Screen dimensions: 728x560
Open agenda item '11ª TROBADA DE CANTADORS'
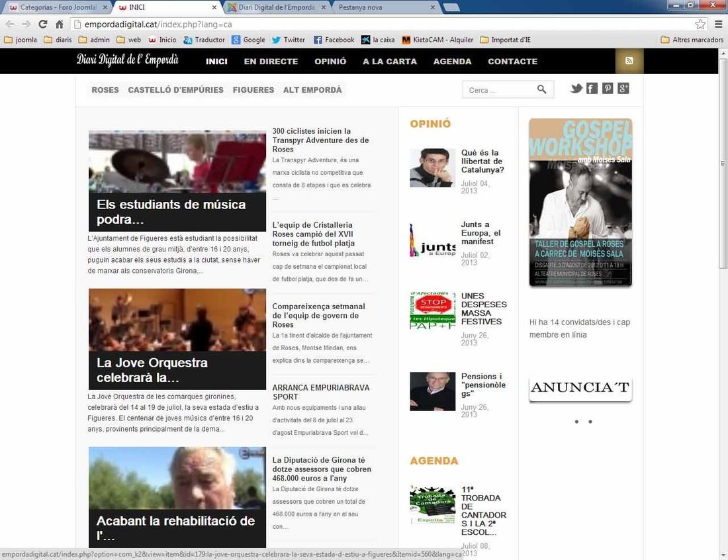pyautogui.click(x=483, y=511)
